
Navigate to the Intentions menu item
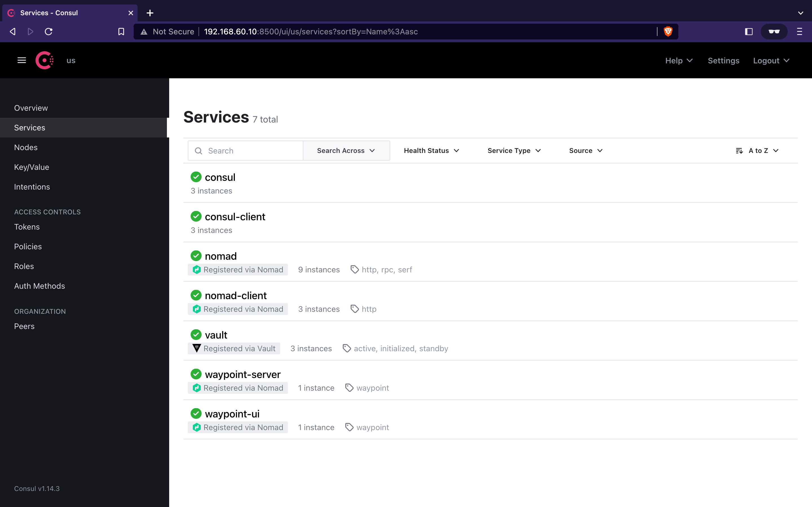[32, 186]
